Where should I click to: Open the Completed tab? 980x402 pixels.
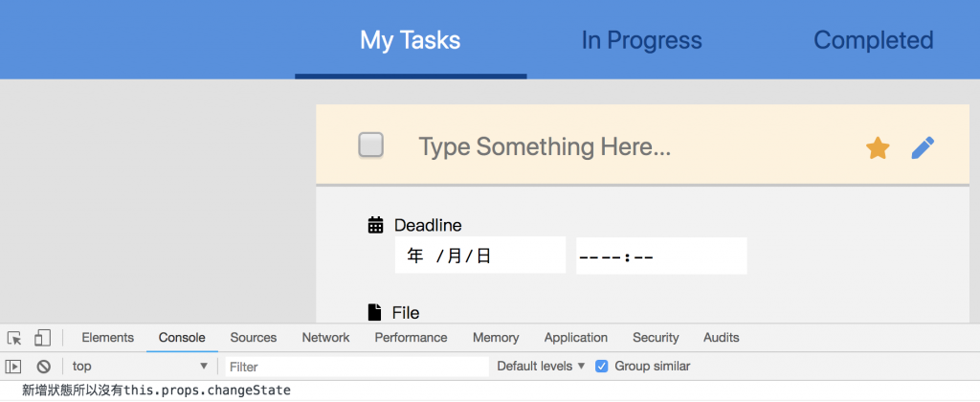click(x=873, y=40)
